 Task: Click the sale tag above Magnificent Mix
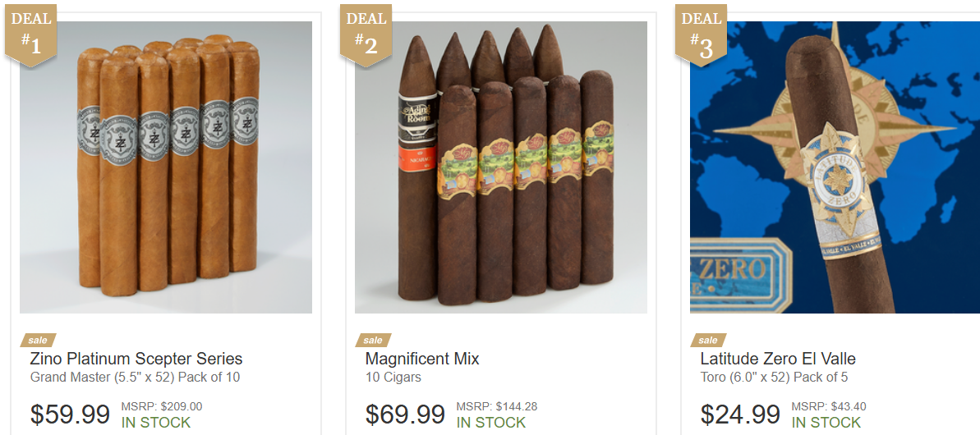[373, 340]
